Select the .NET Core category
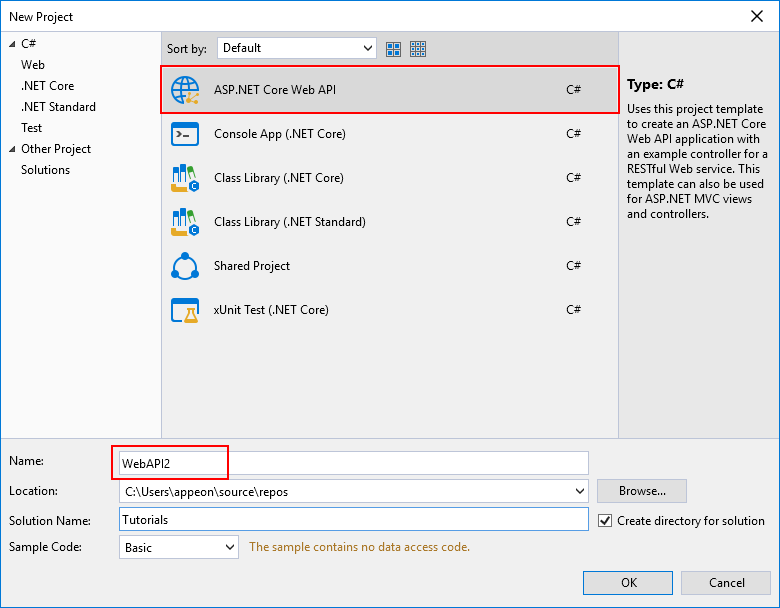The height and width of the screenshot is (608, 780). point(47,86)
